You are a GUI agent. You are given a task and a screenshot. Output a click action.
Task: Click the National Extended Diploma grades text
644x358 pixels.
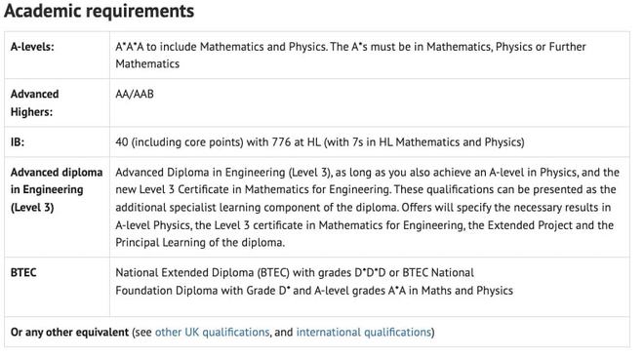coord(295,272)
